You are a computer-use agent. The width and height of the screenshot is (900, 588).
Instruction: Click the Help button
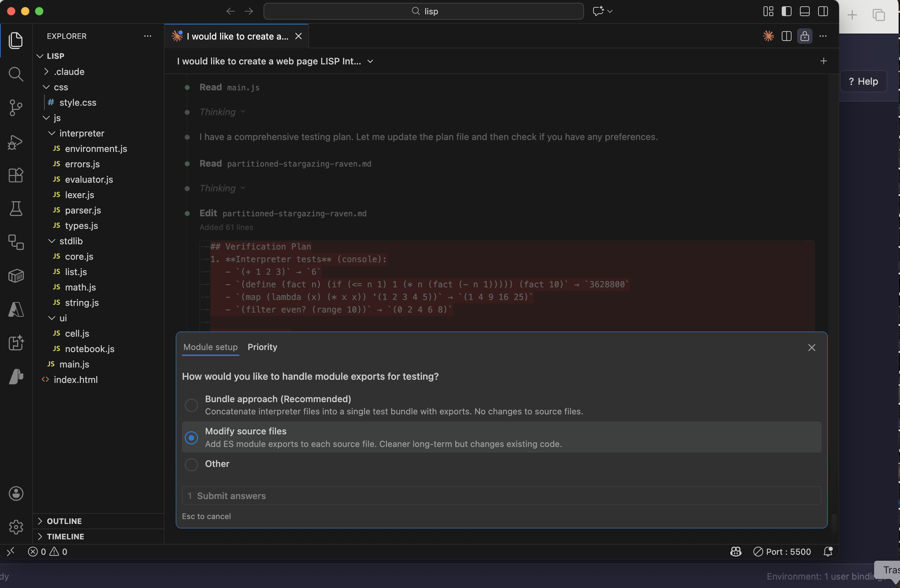(x=864, y=81)
